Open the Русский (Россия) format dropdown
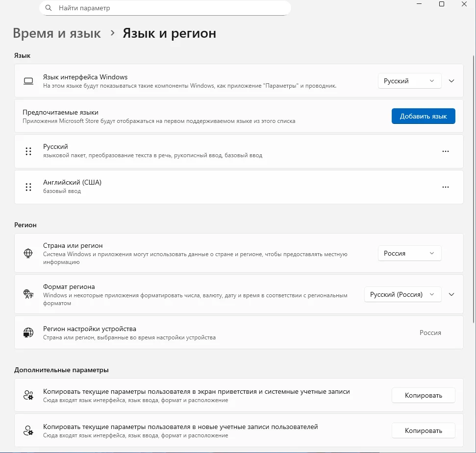Image resolution: width=476 pixels, height=453 pixels. click(402, 294)
